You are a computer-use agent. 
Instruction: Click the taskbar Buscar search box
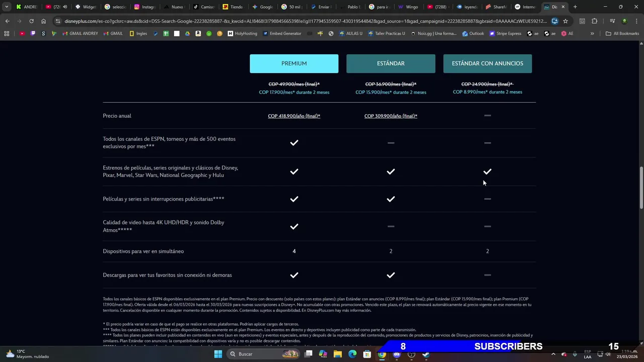263,354
